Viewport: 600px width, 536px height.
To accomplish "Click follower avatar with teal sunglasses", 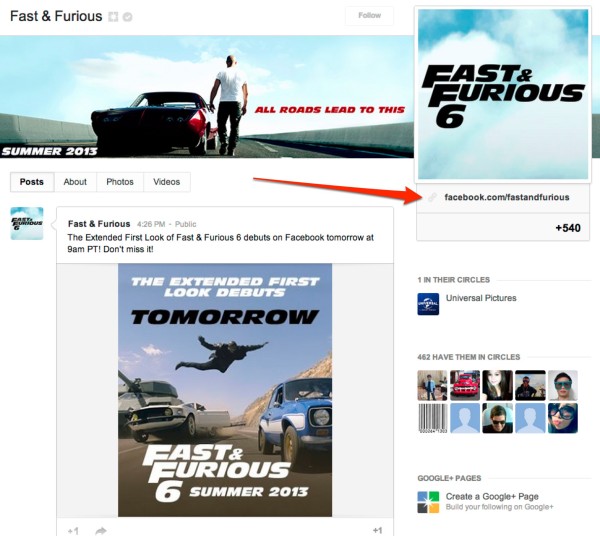I will pos(562,385).
